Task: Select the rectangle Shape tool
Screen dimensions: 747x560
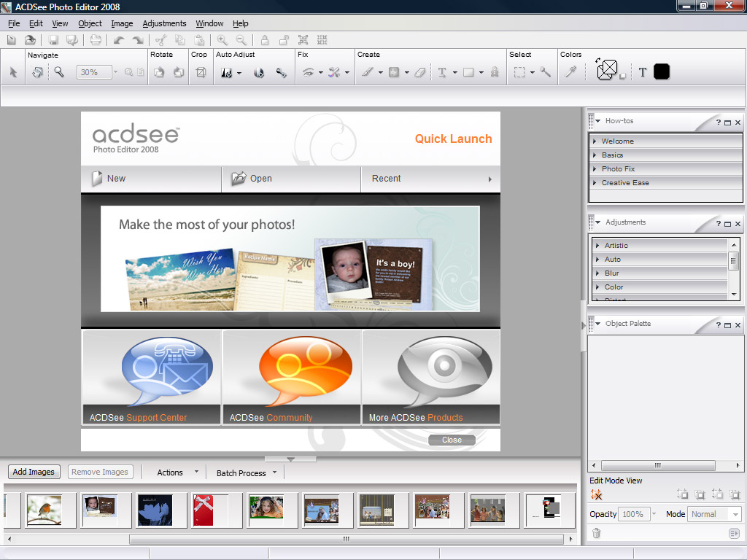Action: (468, 72)
